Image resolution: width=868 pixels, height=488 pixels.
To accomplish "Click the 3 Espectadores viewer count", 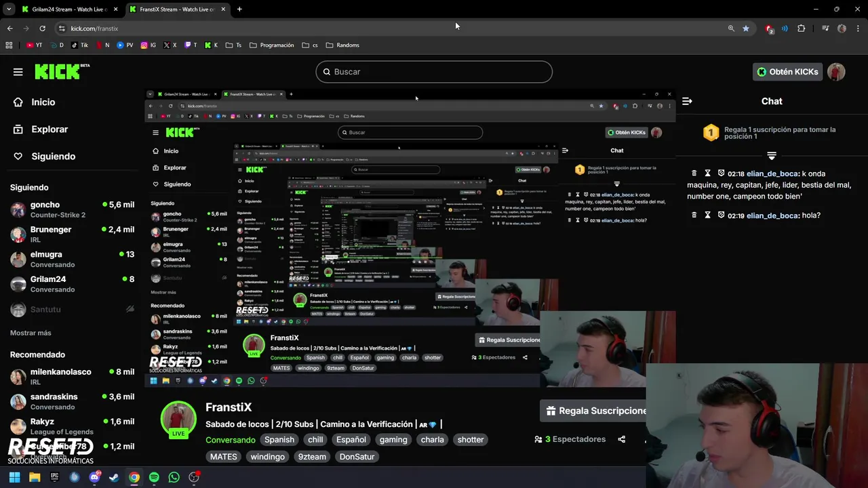I will coord(570,439).
